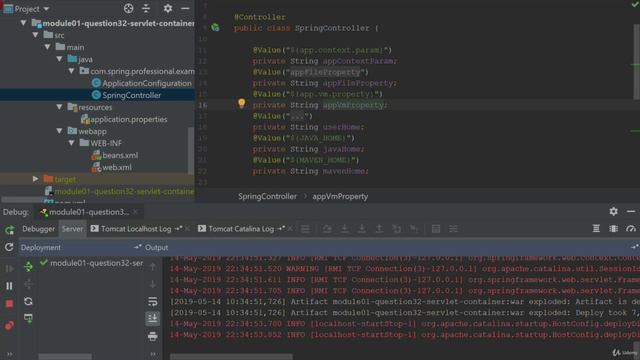This screenshot has height=360, width=640.
Task: Select module01-question32-ser deployment artifact
Action: click(x=92, y=263)
